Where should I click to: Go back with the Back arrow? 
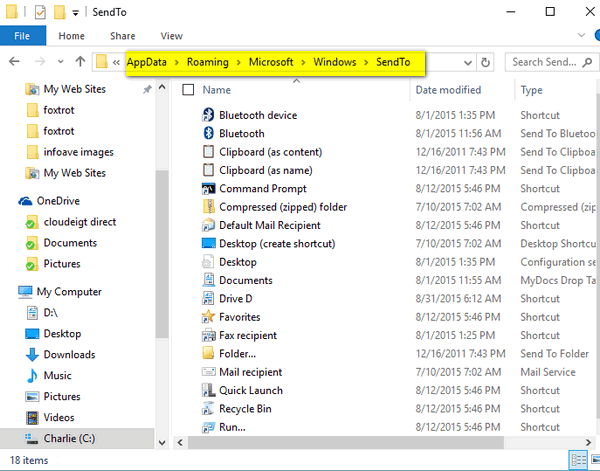(x=15, y=61)
